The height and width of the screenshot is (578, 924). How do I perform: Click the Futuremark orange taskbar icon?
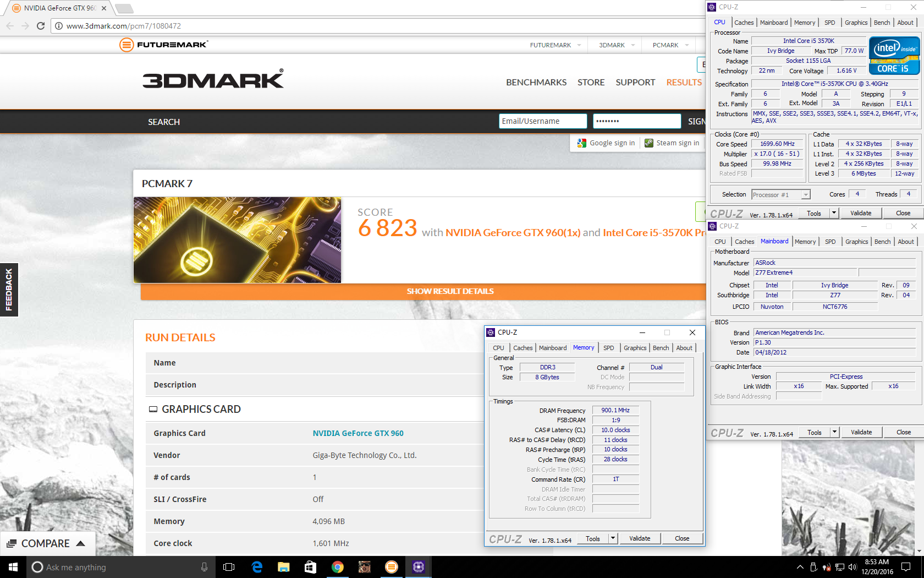(391, 567)
